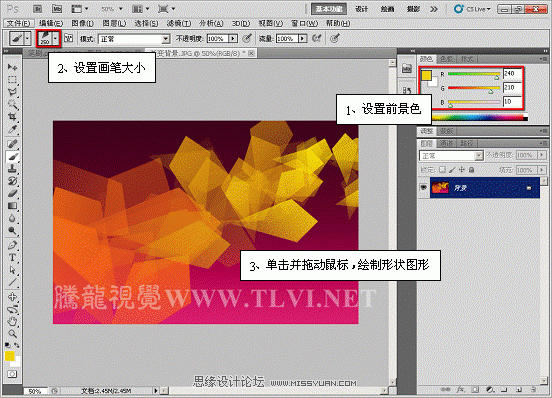The height and width of the screenshot is (398, 552).
Task: Toggle lock image pixels brush icon
Action: [x=452, y=170]
